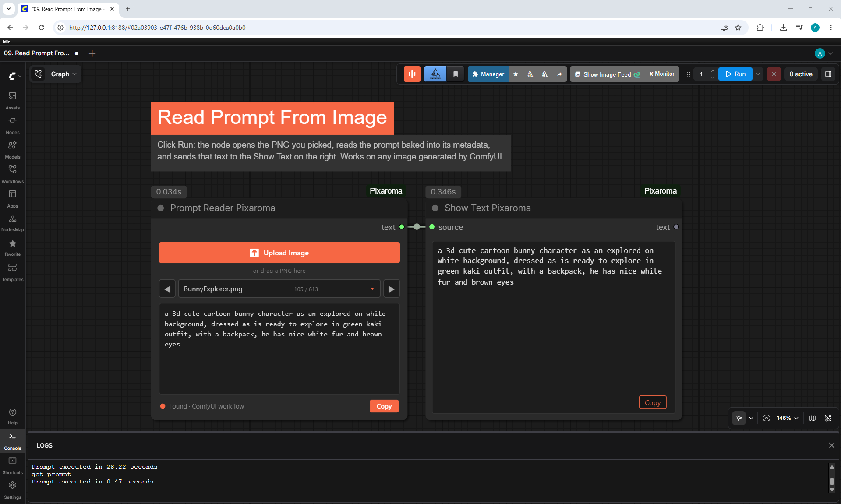Click the bookmark toolbar icon
The width and height of the screenshot is (841, 504).
456,74
